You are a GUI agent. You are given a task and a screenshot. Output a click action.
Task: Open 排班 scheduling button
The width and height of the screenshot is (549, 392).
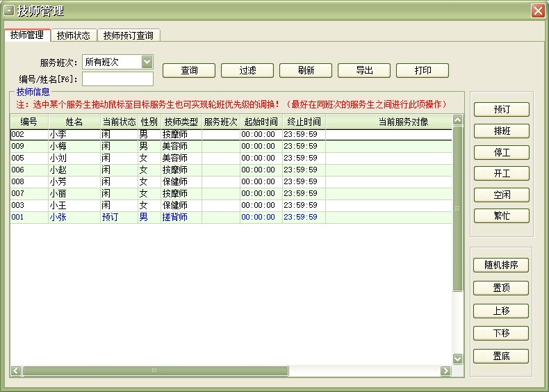[502, 131]
